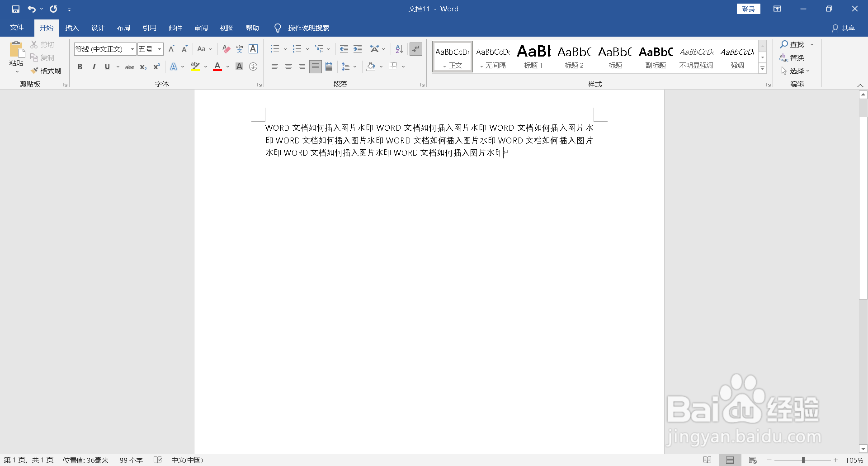Click the Sign in (登录) button
868x466 pixels.
[749, 9]
